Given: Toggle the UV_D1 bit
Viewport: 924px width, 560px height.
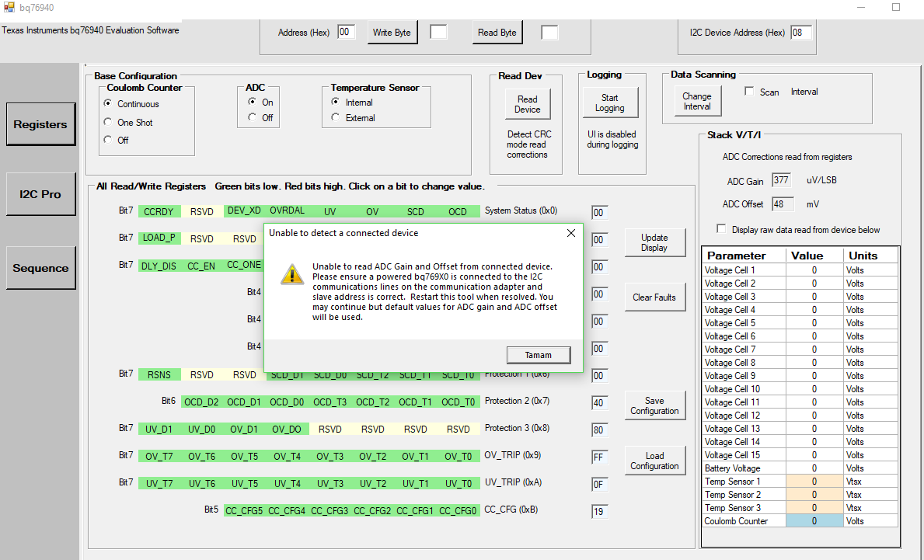Looking at the screenshot, I should point(159,430).
